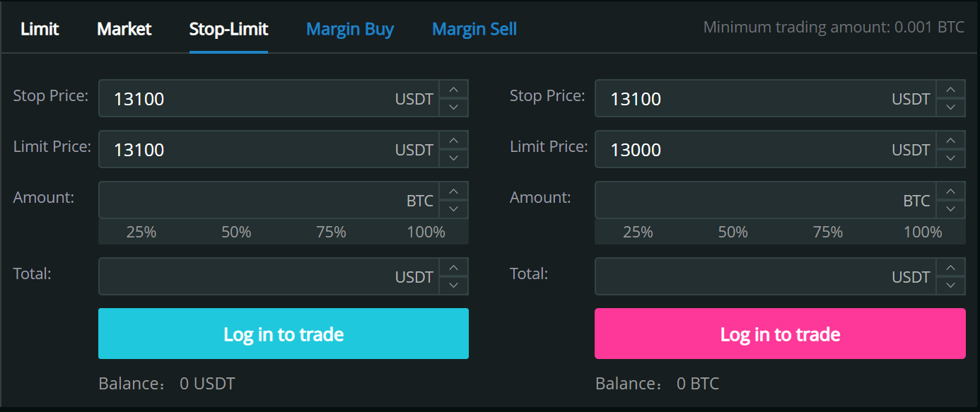Select 100% of the sell amount
This screenshot has width=980, height=412.
[x=923, y=232]
